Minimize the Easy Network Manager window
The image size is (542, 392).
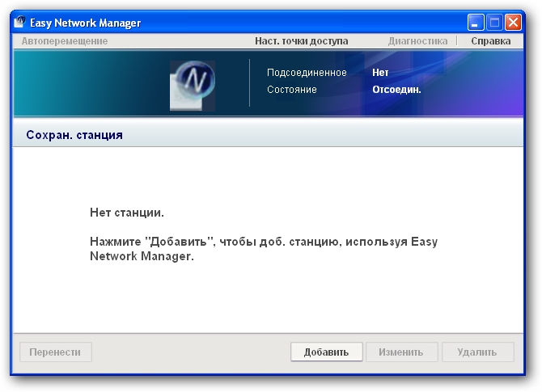[x=476, y=23]
